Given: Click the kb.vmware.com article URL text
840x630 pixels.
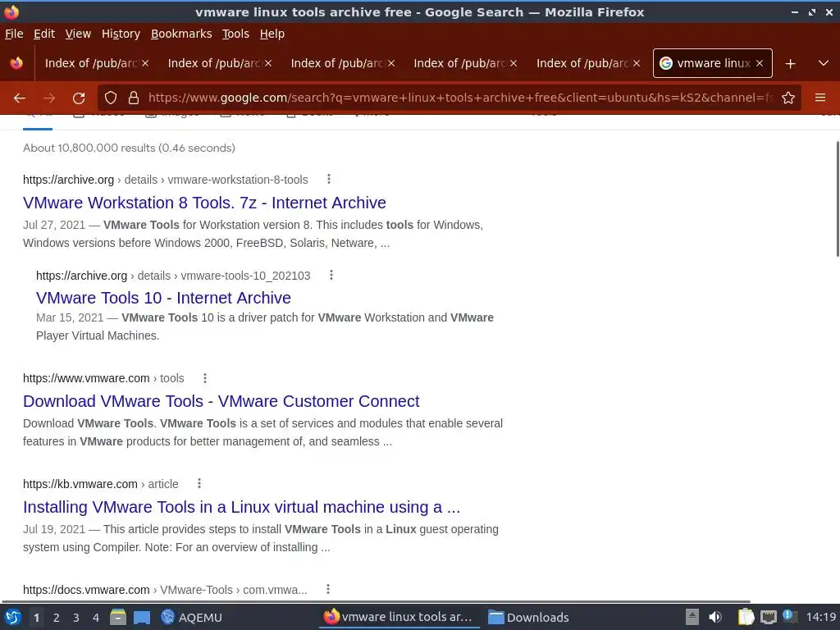Looking at the screenshot, I should coord(101,484).
